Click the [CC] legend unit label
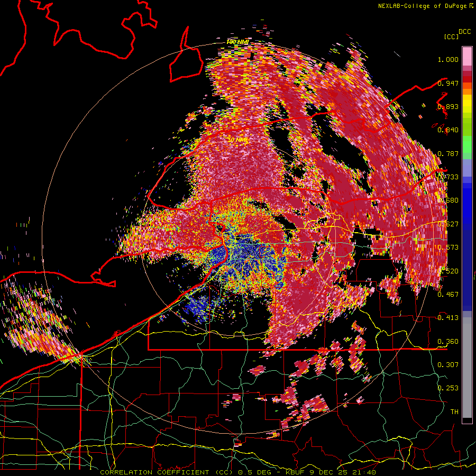Viewport: 476px width, 476px height. coord(451,36)
